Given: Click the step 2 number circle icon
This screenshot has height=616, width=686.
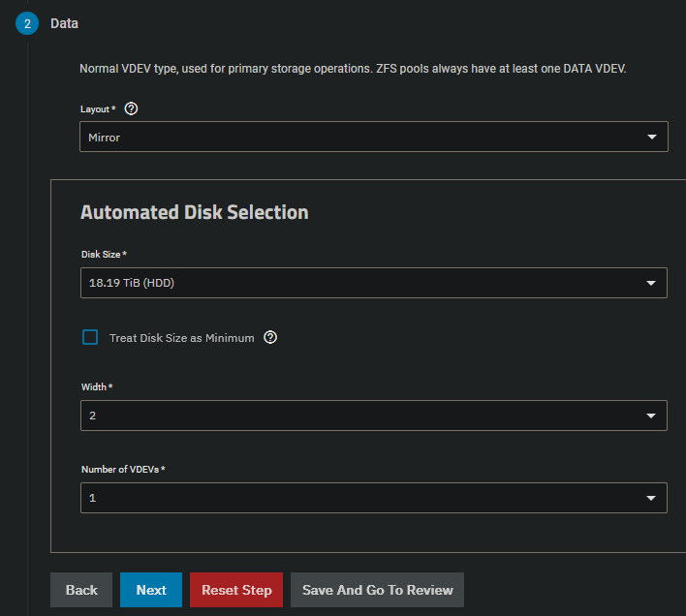Looking at the screenshot, I should coord(26,23).
